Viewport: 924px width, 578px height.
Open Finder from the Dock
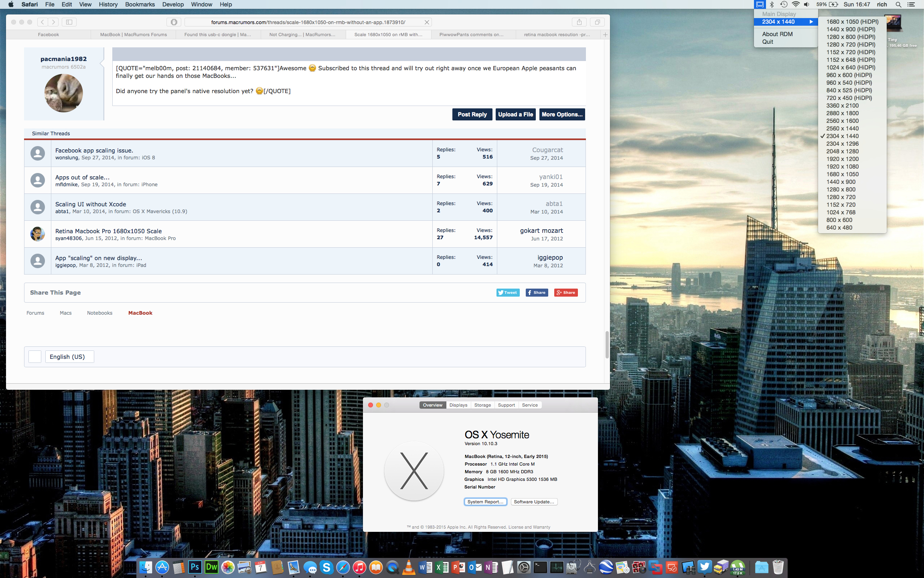[145, 567]
